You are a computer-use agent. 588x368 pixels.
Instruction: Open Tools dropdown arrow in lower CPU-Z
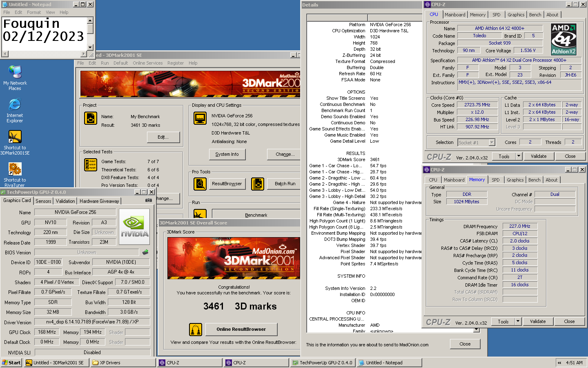point(518,321)
